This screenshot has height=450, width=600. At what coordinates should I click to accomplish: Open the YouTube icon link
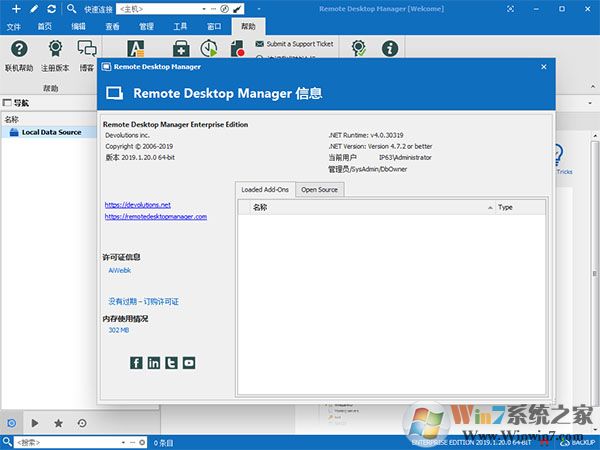[189, 363]
